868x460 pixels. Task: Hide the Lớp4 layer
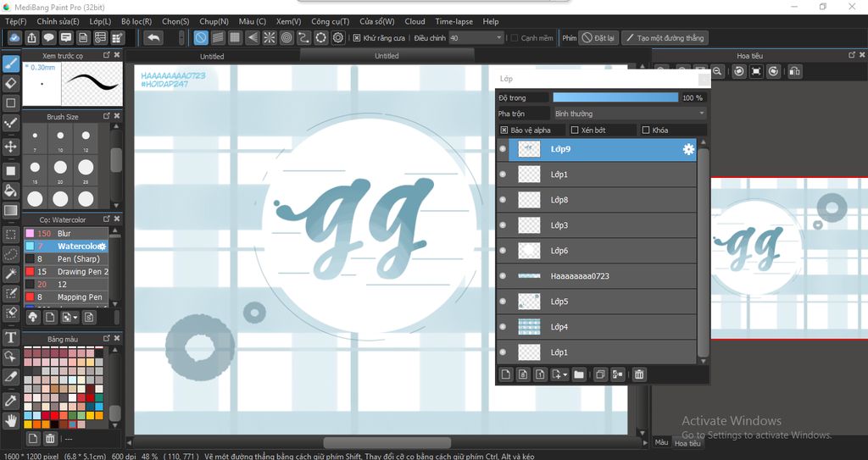pyautogui.click(x=503, y=327)
